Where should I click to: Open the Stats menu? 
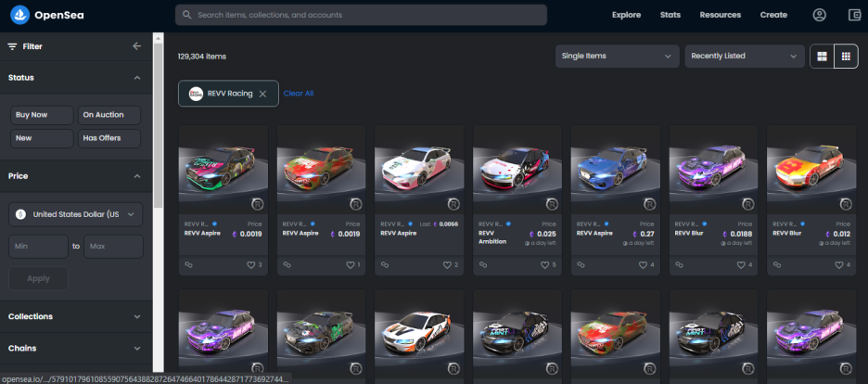pos(670,15)
